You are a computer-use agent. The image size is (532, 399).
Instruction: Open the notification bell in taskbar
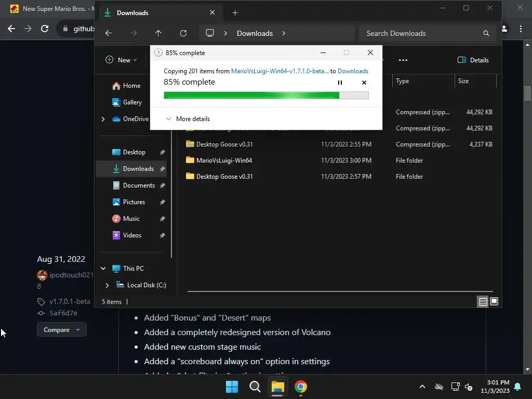point(517,387)
